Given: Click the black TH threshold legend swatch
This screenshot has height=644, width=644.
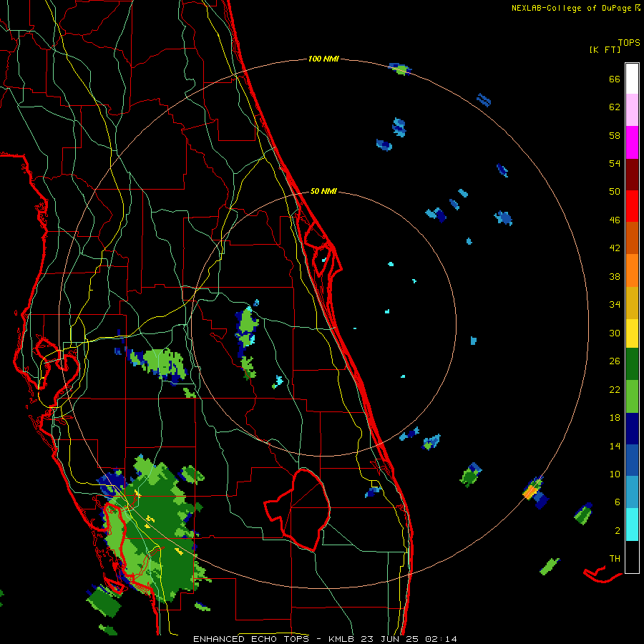Looking at the screenshot, I should [x=632, y=557].
